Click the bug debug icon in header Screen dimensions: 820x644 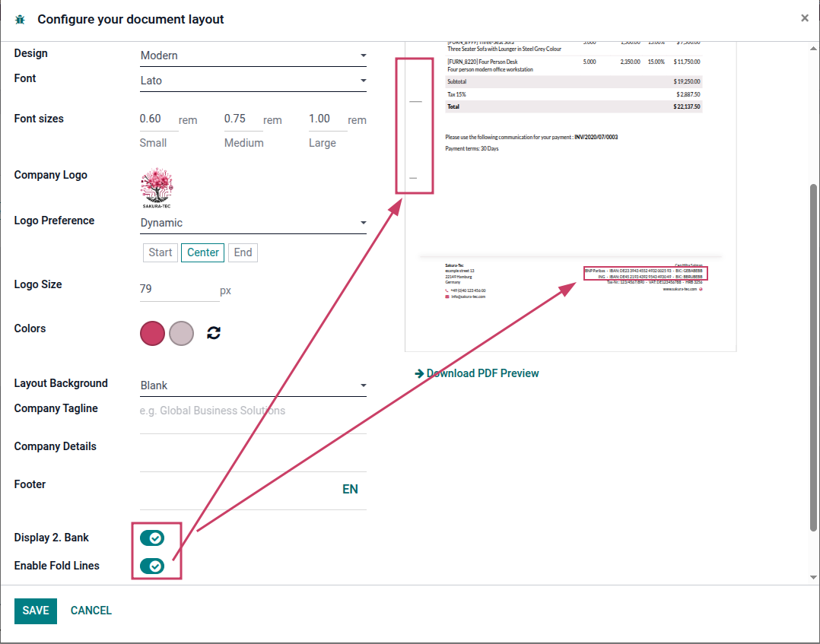[x=21, y=20]
